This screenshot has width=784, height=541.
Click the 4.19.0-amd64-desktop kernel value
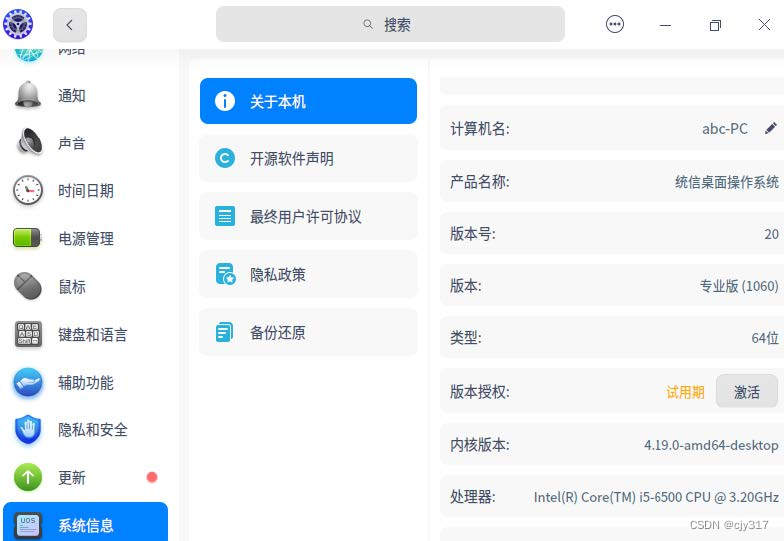point(711,445)
